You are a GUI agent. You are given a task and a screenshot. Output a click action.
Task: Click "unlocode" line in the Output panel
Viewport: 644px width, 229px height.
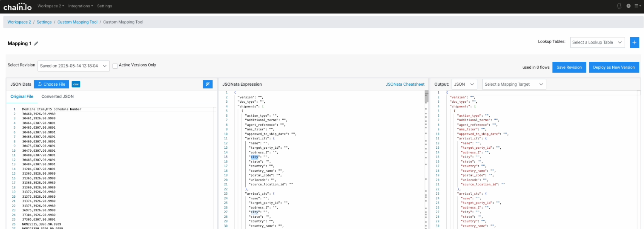475,180
